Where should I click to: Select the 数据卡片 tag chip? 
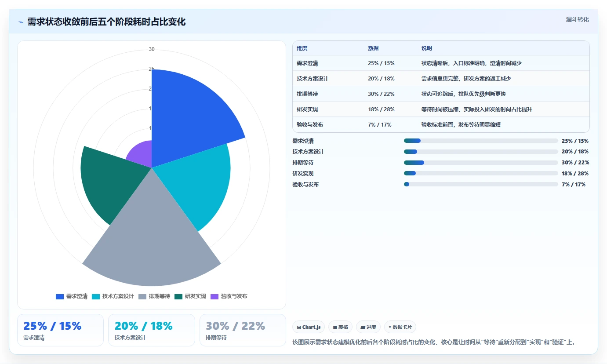click(400, 327)
